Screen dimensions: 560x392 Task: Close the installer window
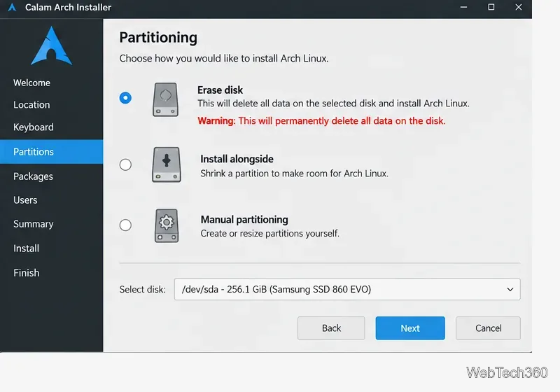519,7
